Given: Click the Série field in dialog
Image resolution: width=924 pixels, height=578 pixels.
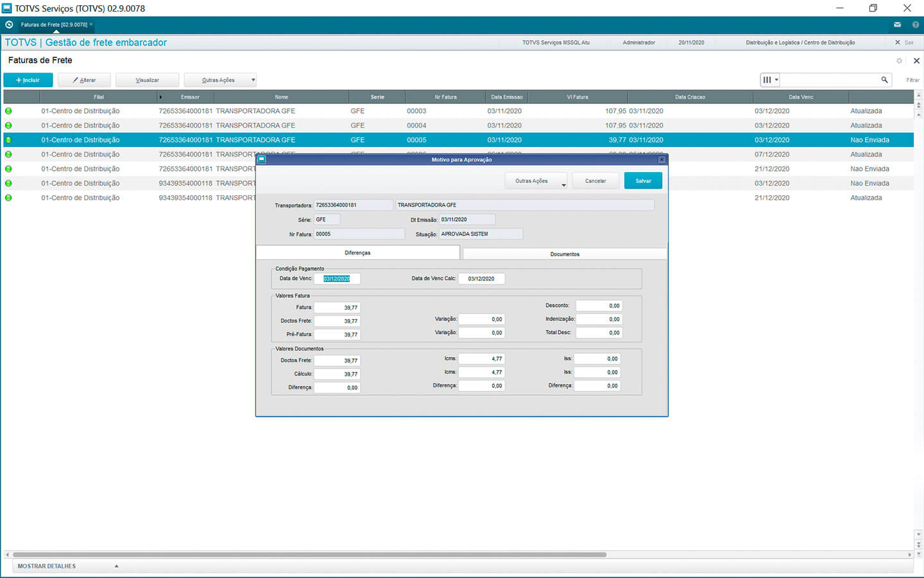Looking at the screenshot, I should (327, 220).
